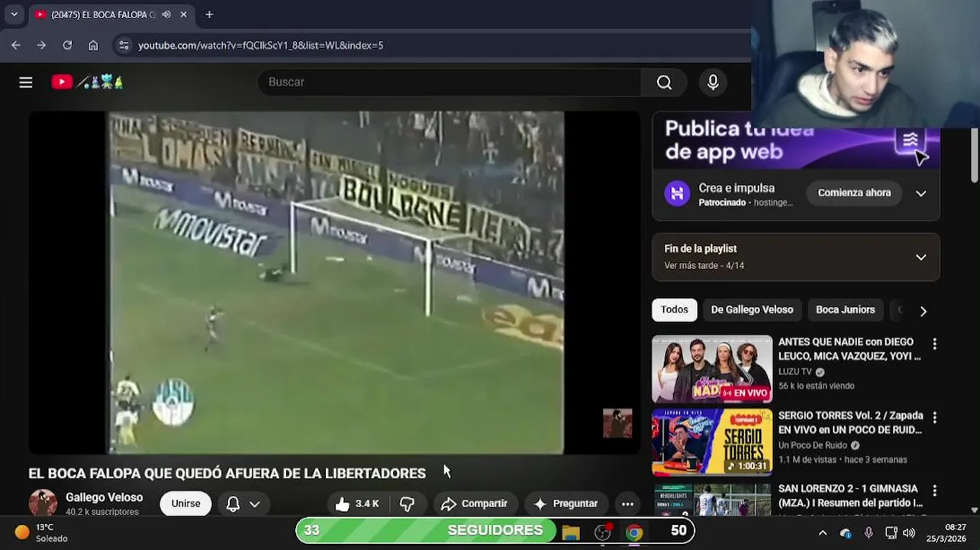The width and height of the screenshot is (980, 550).
Task: Open Chrome from taskbar
Action: [634, 532]
